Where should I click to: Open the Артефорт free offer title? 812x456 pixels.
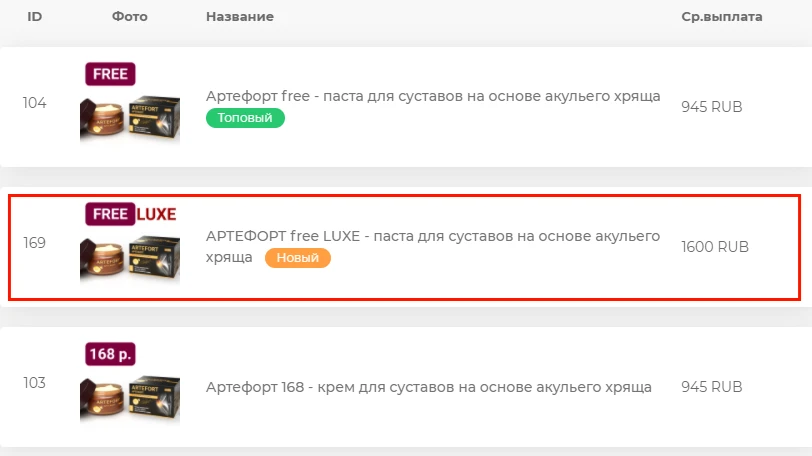[433, 96]
